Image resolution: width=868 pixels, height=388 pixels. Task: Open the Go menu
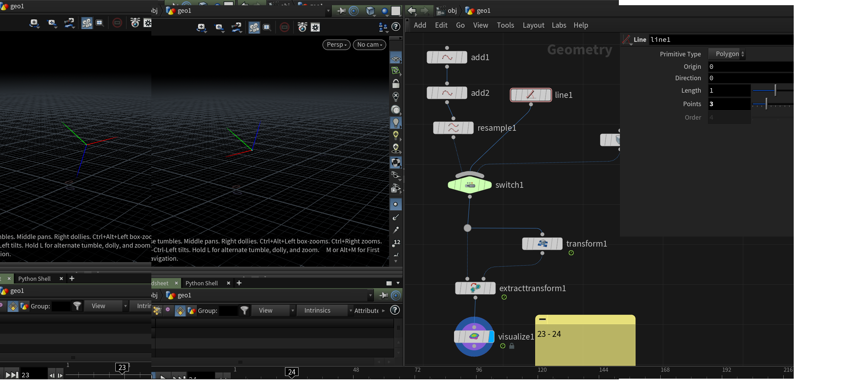coord(460,25)
